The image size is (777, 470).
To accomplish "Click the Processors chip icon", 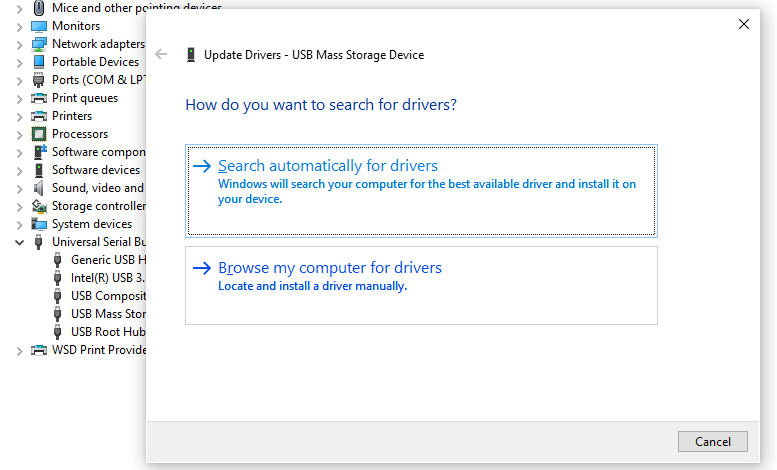I will point(39,134).
